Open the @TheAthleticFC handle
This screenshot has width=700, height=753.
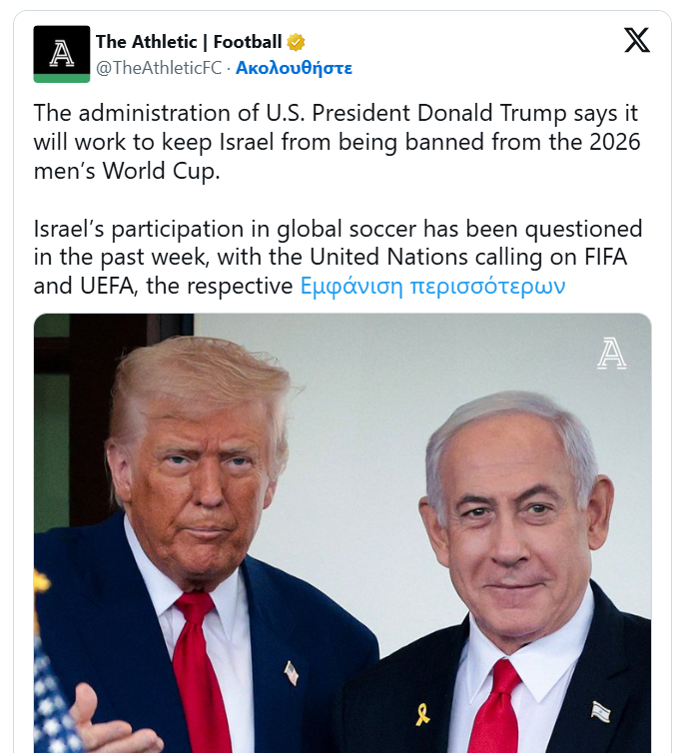(159, 68)
